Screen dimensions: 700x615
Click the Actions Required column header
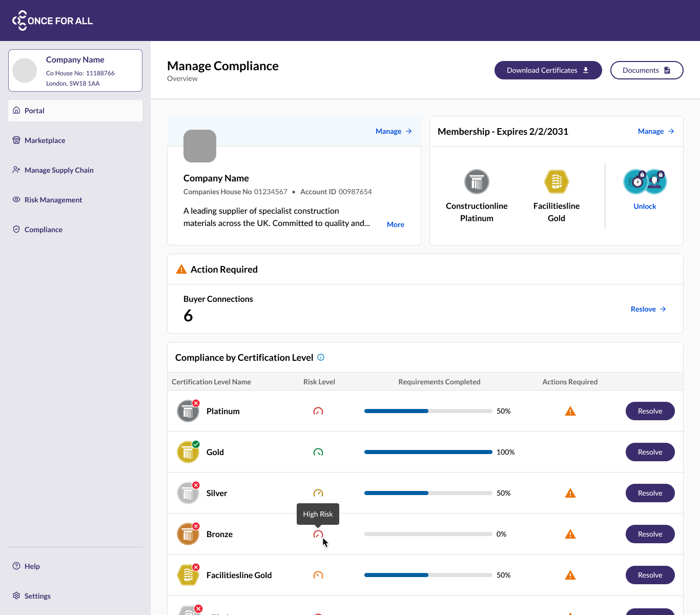tap(570, 382)
